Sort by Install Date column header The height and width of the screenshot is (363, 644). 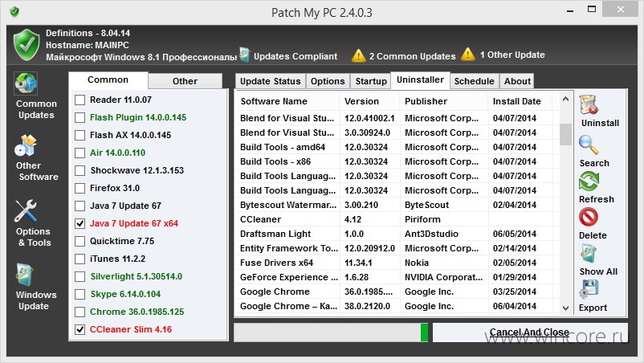click(x=520, y=101)
